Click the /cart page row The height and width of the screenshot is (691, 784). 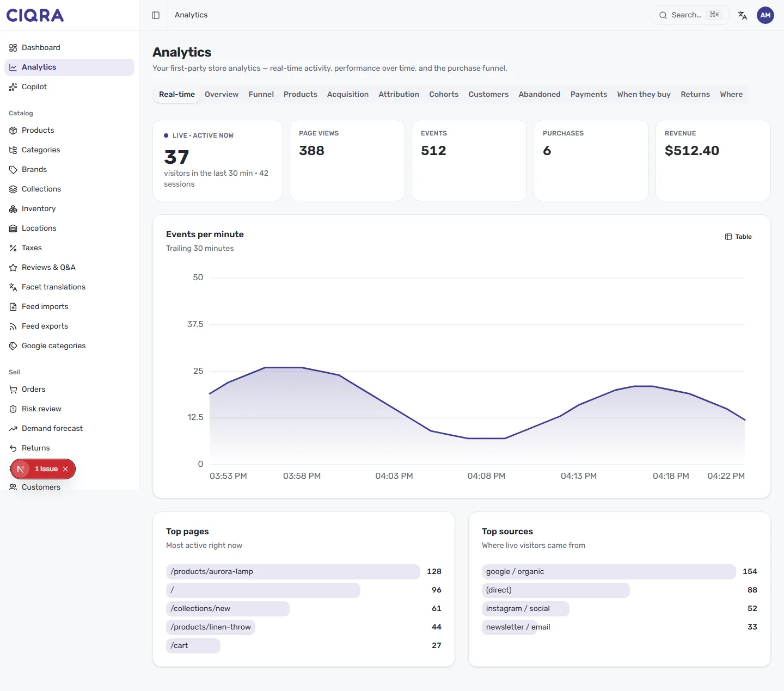304,646
